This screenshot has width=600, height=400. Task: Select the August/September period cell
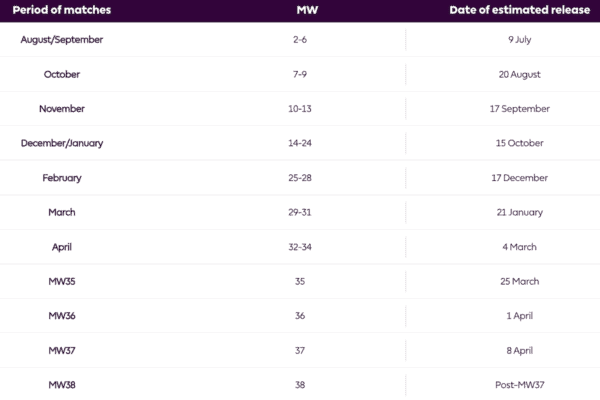[x=62, y=39]
